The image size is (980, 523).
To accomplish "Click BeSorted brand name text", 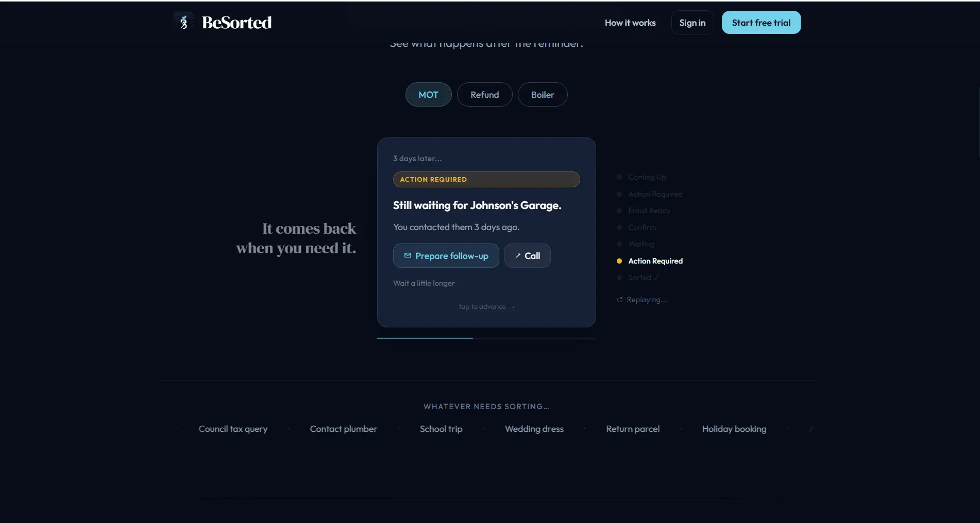I will point(236,23).
